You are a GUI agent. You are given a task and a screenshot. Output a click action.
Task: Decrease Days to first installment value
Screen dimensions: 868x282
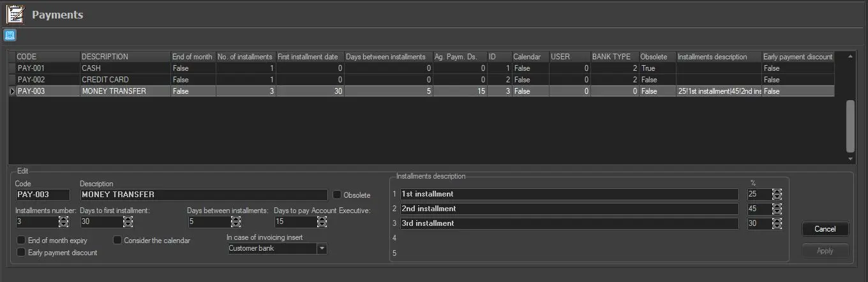(x=128, y=225)
